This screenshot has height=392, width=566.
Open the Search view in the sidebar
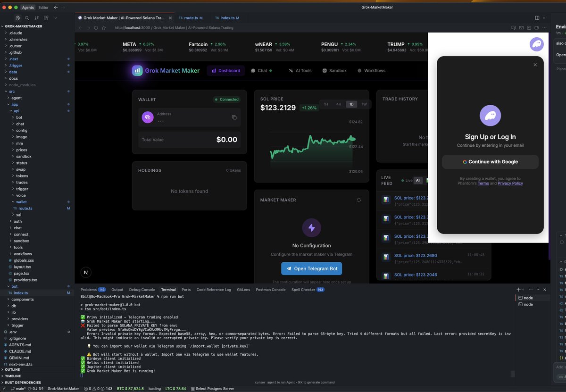pos(27,18)
